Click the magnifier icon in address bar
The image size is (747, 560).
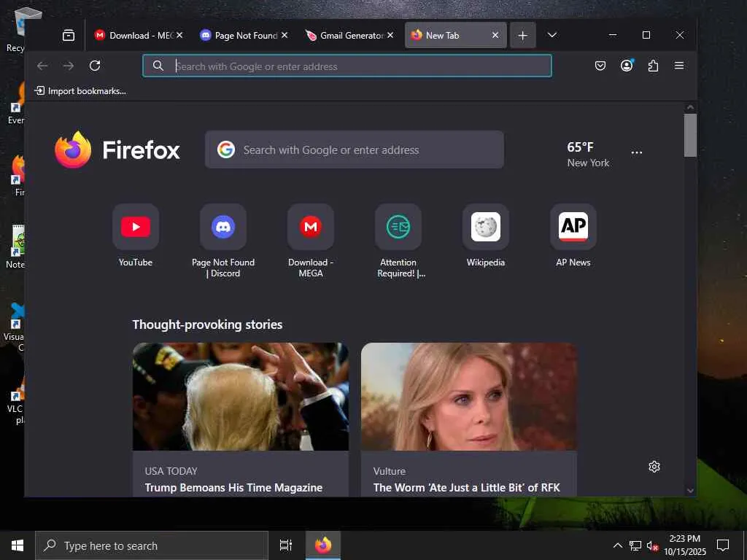[158, 66]
